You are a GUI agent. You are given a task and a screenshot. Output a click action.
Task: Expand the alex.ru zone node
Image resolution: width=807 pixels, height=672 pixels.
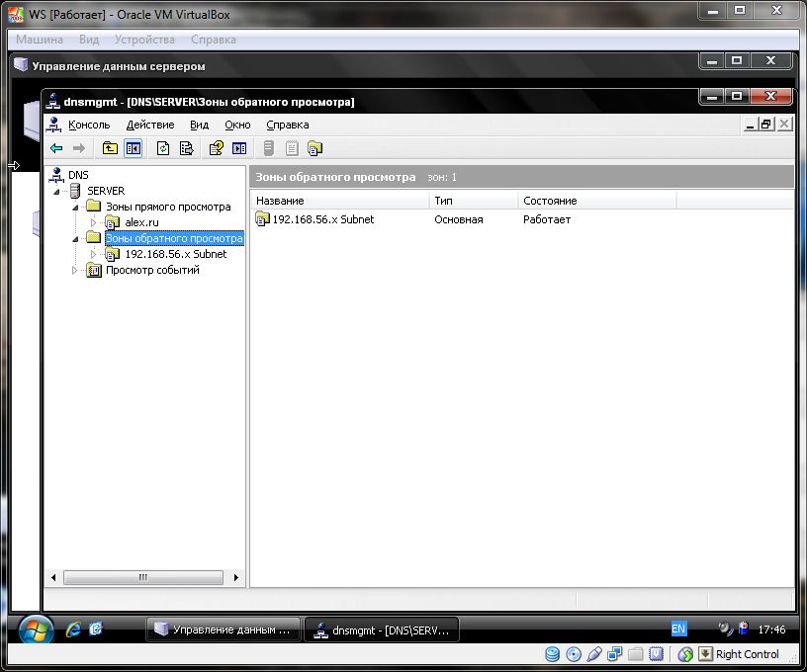click(93, 222)
